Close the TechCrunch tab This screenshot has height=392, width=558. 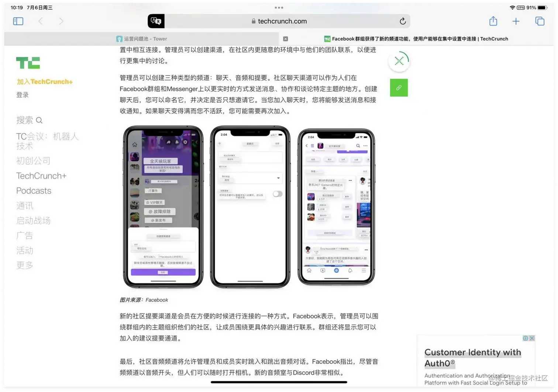tap(285, 39)
